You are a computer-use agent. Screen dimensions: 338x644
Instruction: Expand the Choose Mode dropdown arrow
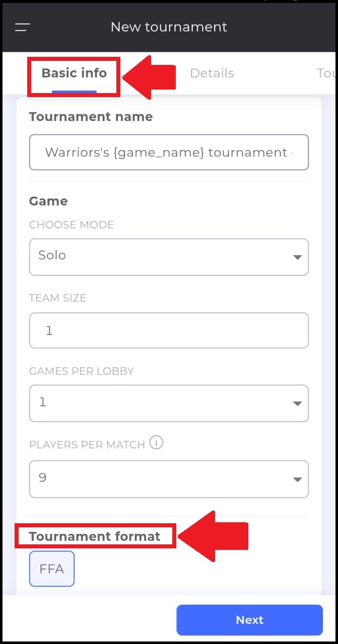297,257
